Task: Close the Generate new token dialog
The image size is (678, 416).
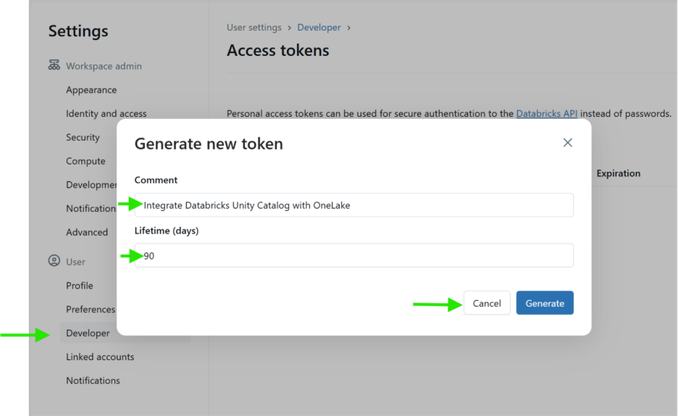Action: coord(567,143)
